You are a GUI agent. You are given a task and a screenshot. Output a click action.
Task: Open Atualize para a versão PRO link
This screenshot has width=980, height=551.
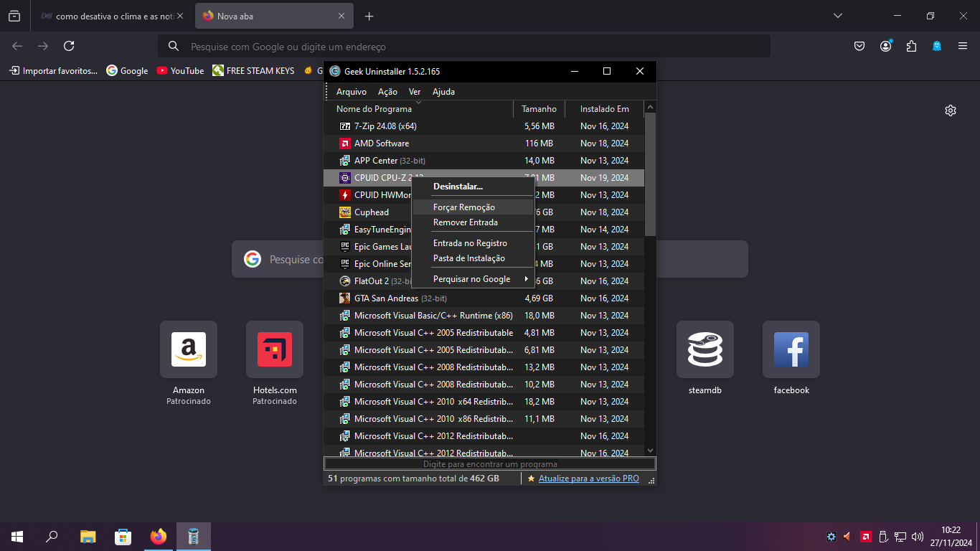[x=589, y=479]
